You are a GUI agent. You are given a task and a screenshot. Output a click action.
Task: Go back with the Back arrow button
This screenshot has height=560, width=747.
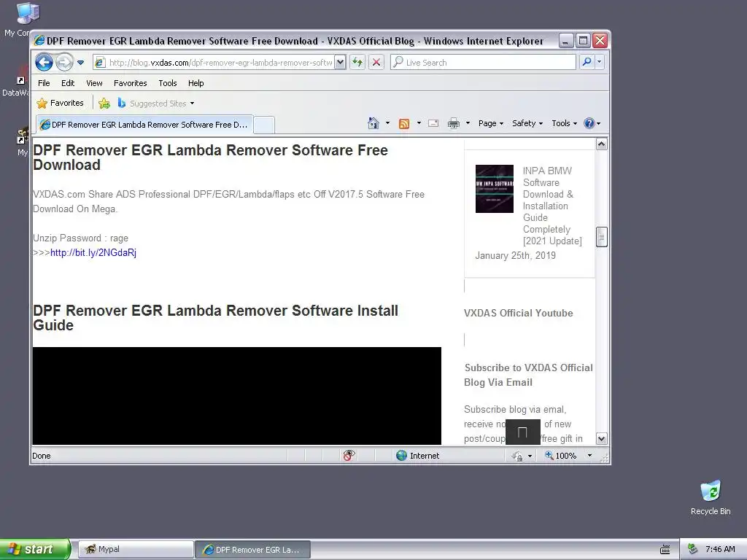(x=44, y=63)
